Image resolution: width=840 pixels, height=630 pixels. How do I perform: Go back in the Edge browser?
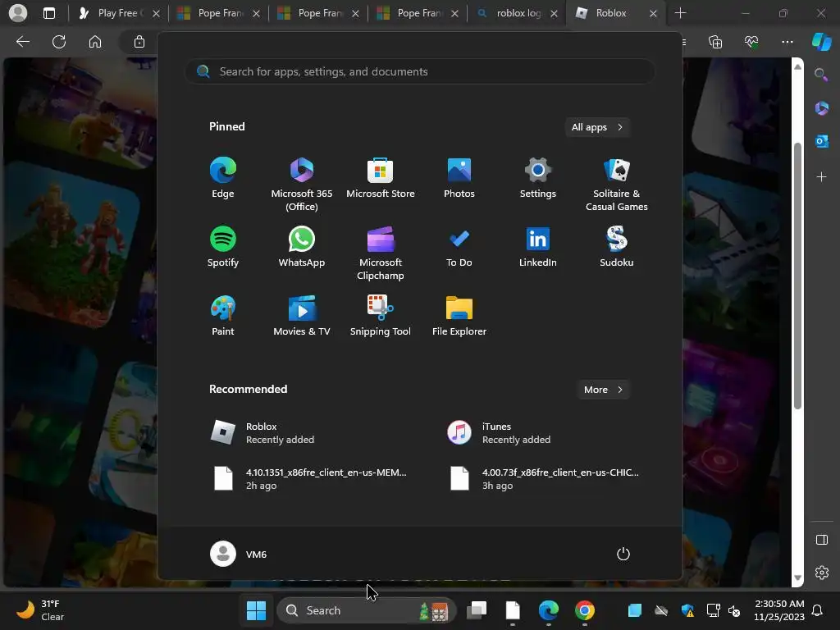coord(22,42)
